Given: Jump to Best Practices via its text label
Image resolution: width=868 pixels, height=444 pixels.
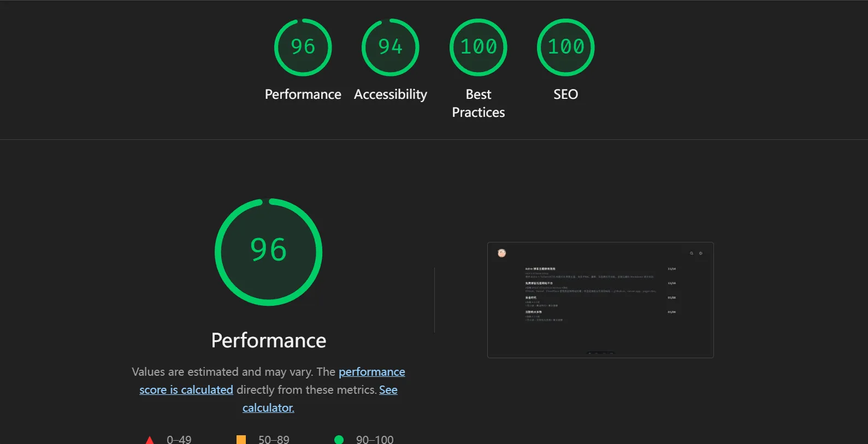Looking at the screenshot, I should pos(478,103).
